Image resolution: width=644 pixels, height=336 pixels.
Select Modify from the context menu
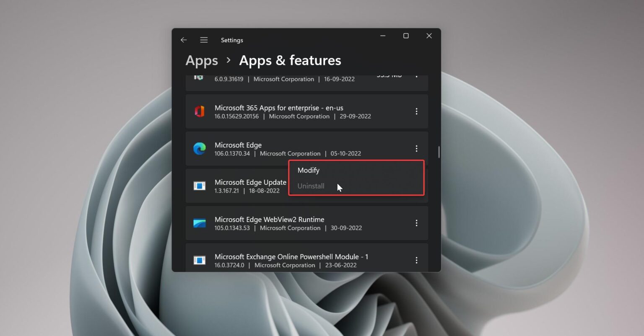point(308,170)
